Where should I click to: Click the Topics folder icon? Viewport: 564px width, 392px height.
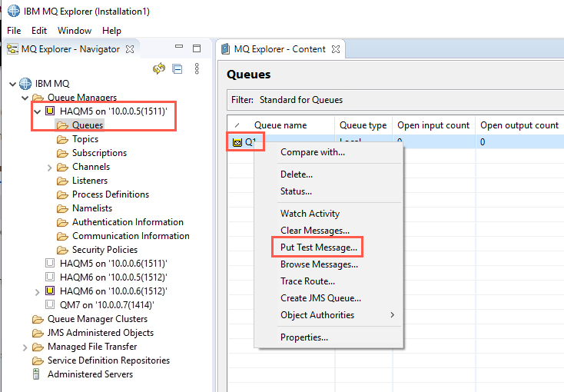62,139
